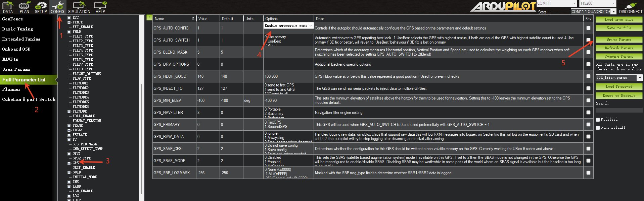Select Full Parameter List in sidebar
644x201 pixels.
coord(24,80)
